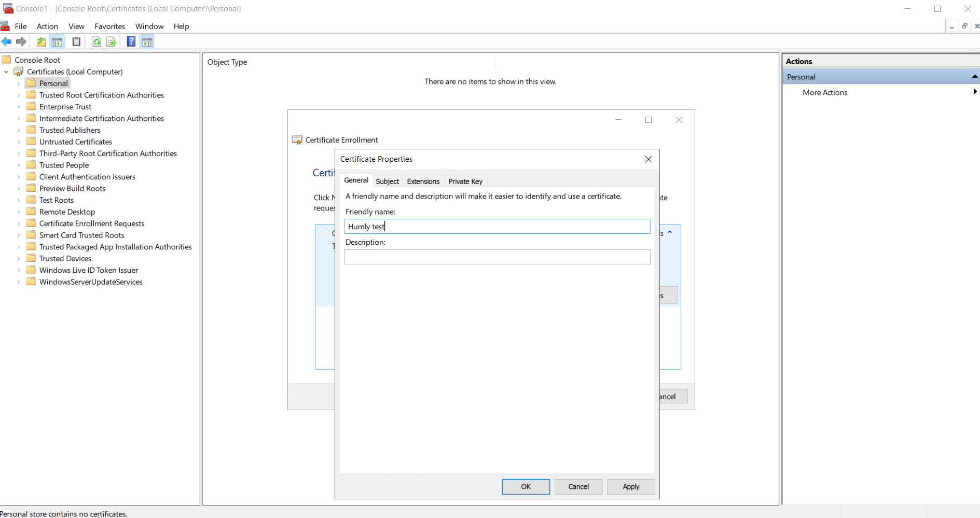This screenshot has height=518, width=980.
Task: Click the Description input field
Action: [x=497, y=257]
